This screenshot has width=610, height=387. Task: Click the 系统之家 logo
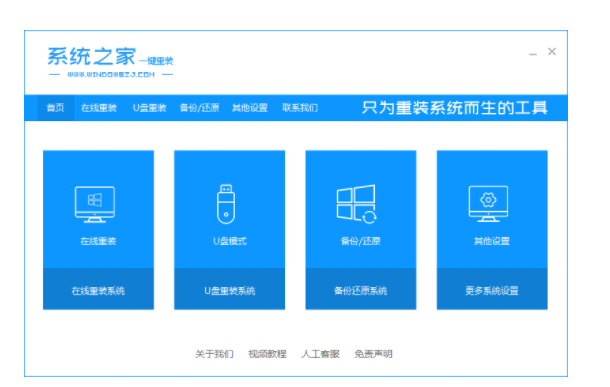coord(110,61)
